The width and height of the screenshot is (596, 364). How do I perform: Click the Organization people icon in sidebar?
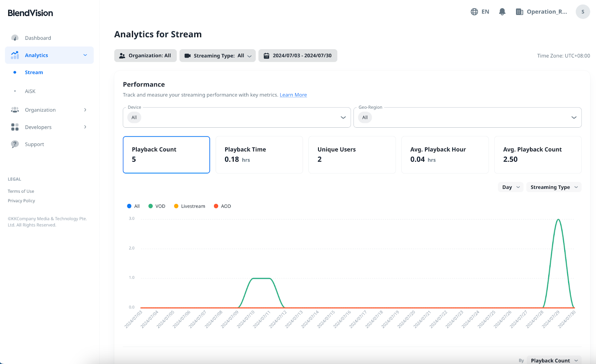[15, 110]
